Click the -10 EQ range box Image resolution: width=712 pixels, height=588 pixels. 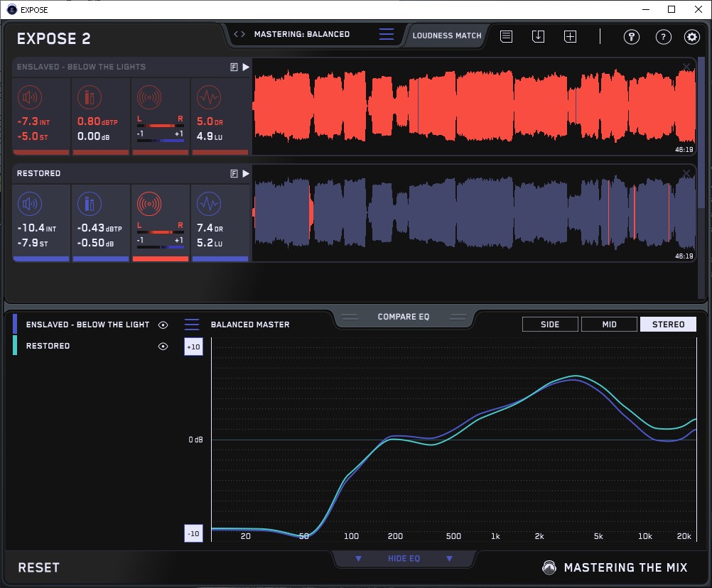click(x=193, y=533)
